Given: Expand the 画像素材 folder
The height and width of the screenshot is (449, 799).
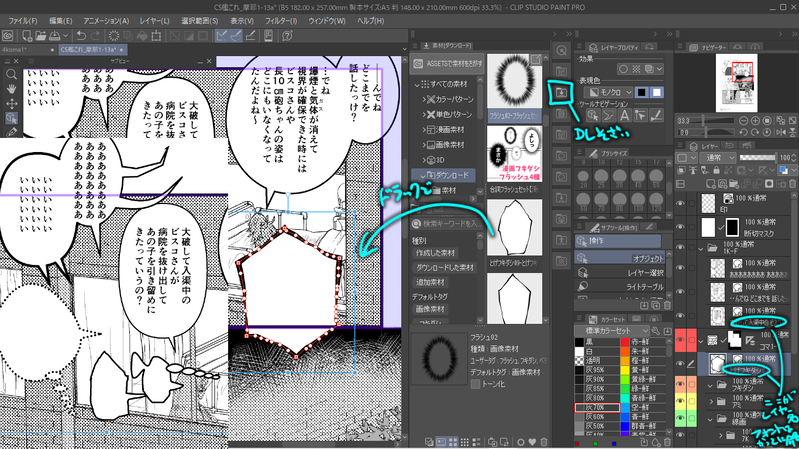Looking at the screenshot, I should (x=424, y=145).
